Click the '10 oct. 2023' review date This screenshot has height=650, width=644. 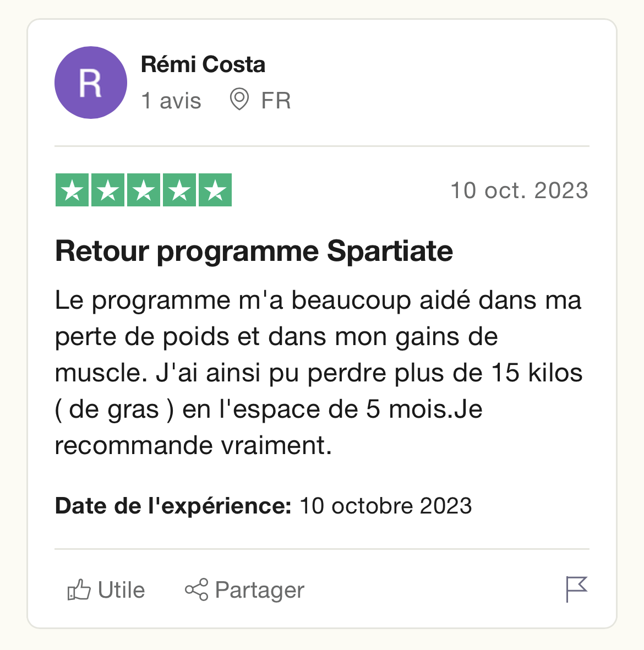(519, 190)
